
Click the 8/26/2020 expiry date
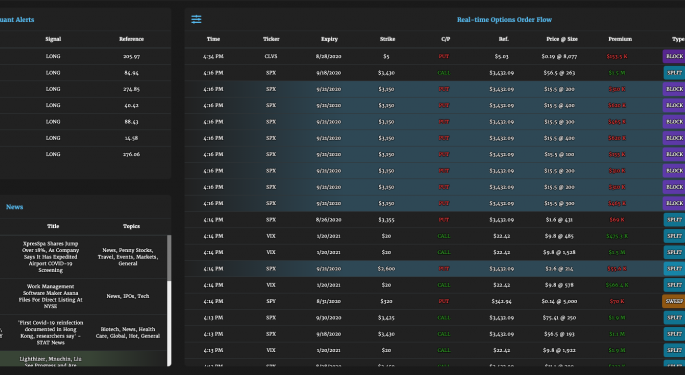(x=329, y=219)
